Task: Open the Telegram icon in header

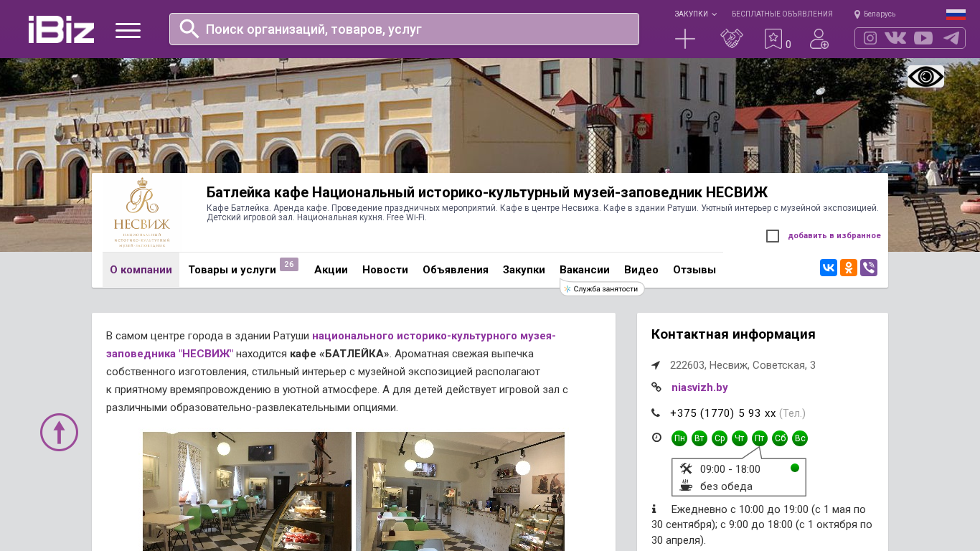Action: pyautogui.click(x=951, y=38)
